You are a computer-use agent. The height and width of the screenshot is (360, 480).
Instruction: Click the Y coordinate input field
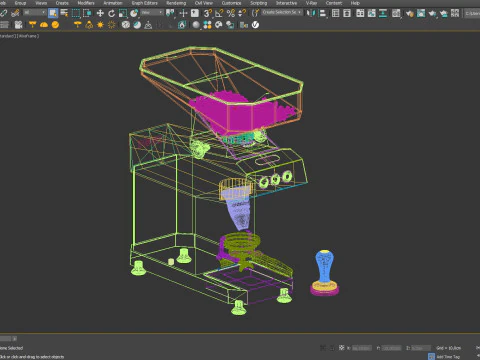pyautogui.click(x=391, y=348)
